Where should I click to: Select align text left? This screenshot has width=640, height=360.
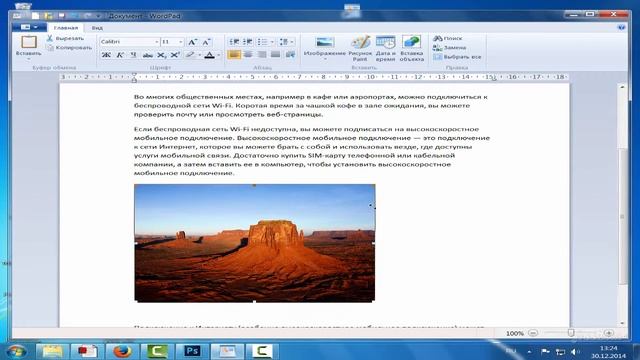click(x=234, y=54)
